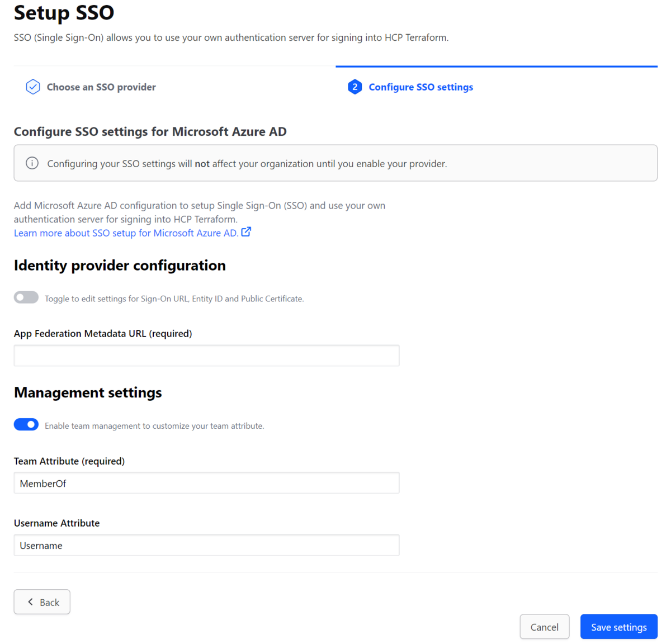671x644 pixels.
Task: Click the left chevron inside the Back button
Action: (x=31, y=602)
